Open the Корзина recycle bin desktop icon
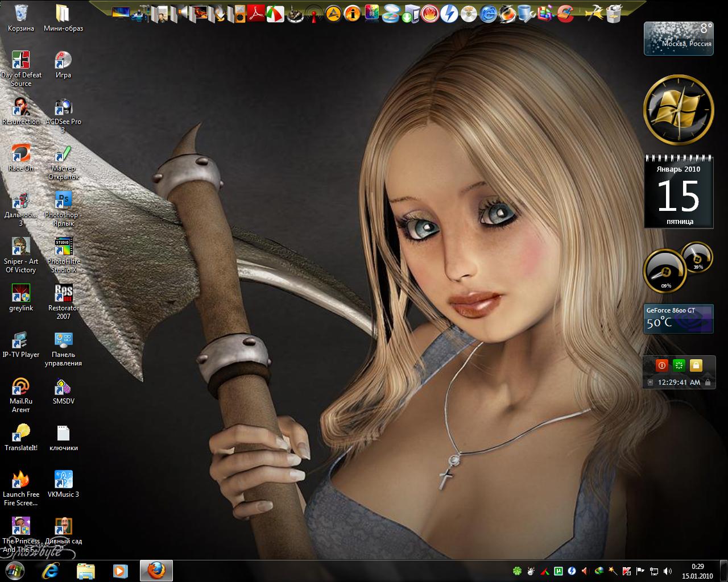 point(21,18)
